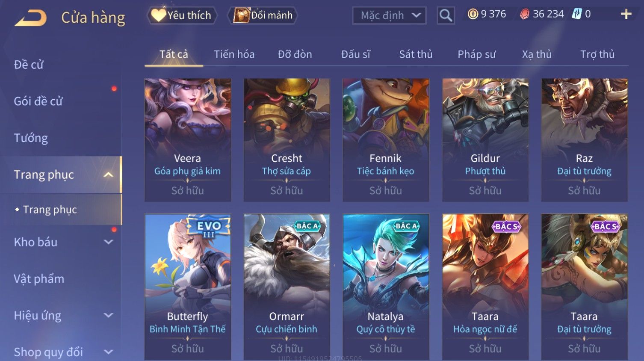Select the Natalya Quý cô thủy tề skin
This screenshot has height=361, width=644.
[386, 287]
